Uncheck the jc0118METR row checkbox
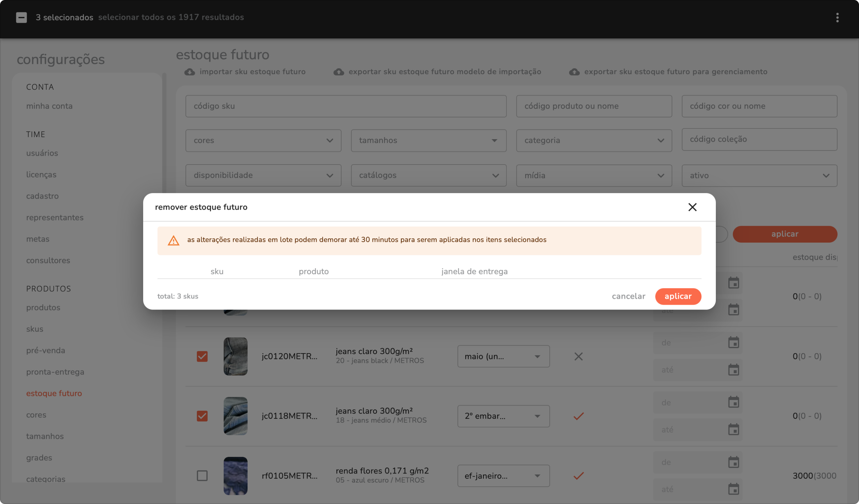This screenshot has width=859, height=504. tap(202, 416)
